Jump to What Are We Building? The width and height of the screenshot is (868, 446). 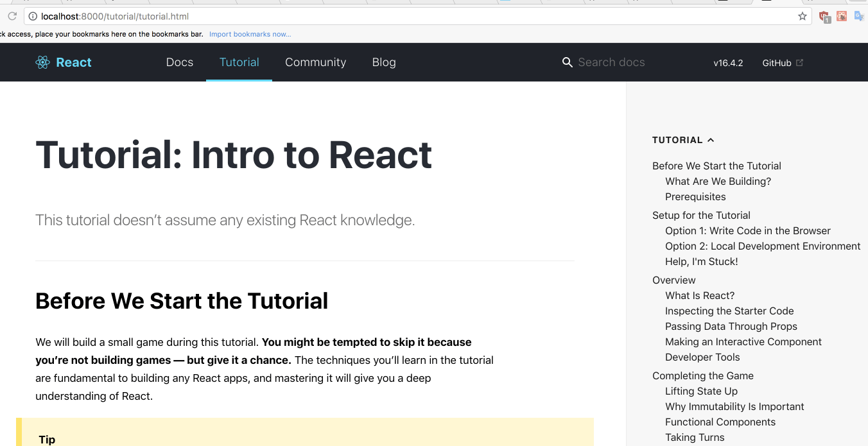pyautogui.click(x=718, y=181)
